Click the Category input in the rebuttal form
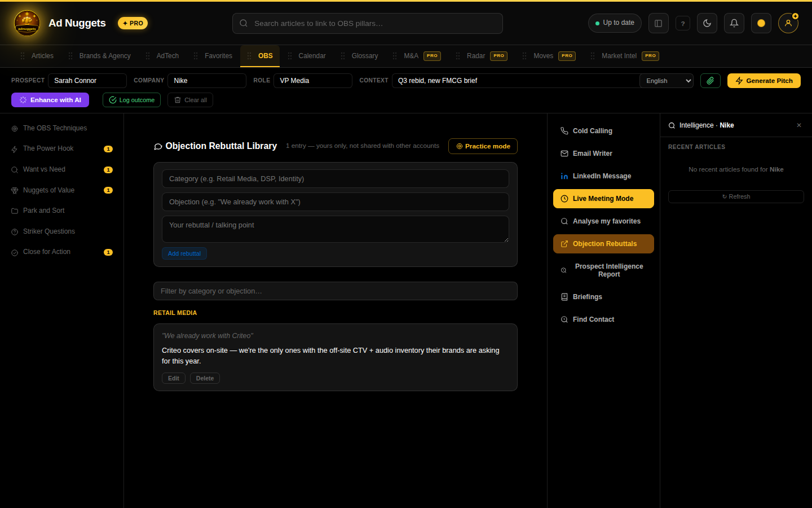The height and width of the screenshot is (508, 812). 336,179
